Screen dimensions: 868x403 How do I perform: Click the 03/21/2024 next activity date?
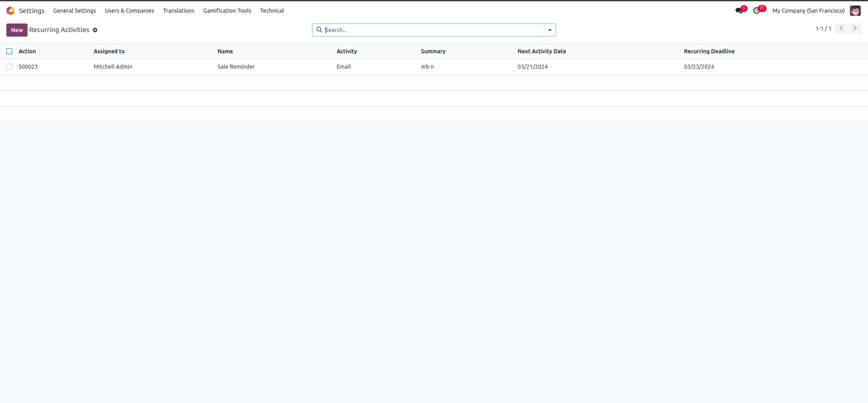click(533, 67)
